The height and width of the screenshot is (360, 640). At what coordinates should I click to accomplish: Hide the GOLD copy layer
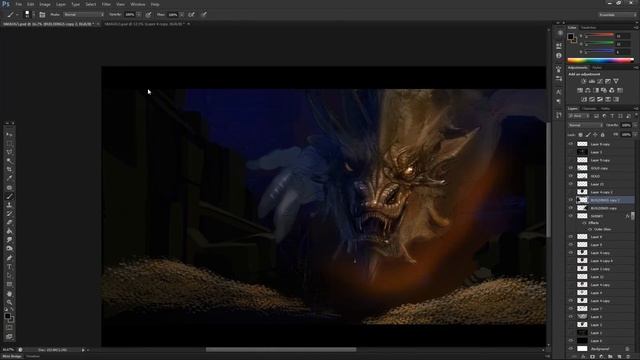point(571,168)
